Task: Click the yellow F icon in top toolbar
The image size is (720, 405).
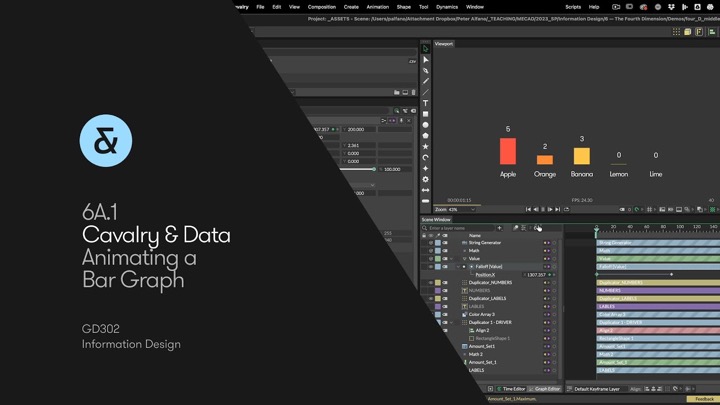Action: pyautogui.click(x=699, y=32)
